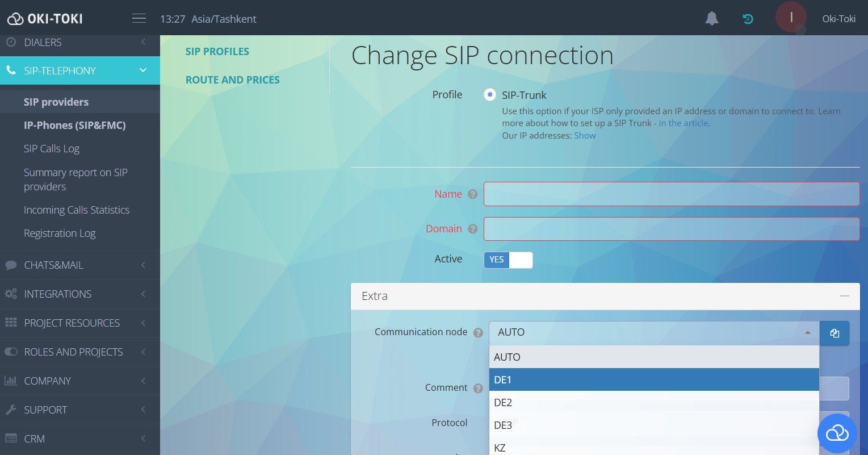Click the help icon next to Domain
This screenshot has height=455, width=868.
pyautogui.click(x=472, y=229)
